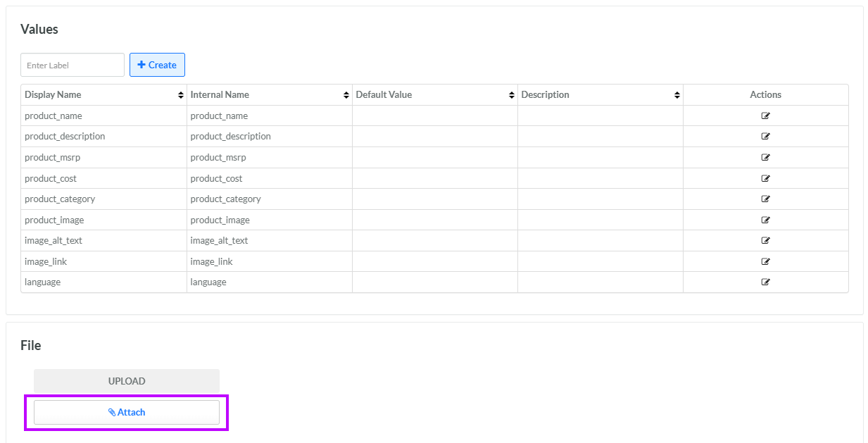Focus the Enter Label input field
Screen dimensions: 868x443
tap(73, 65)
